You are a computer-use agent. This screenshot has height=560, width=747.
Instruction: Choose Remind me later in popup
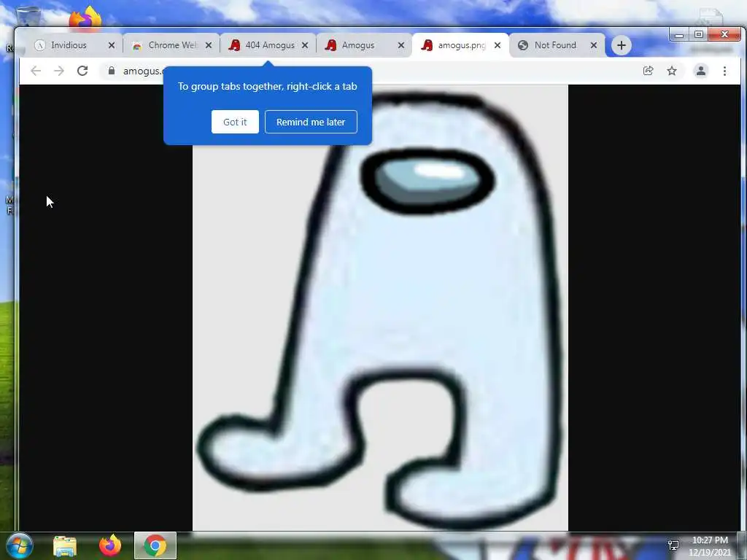(x=311, y=122)
